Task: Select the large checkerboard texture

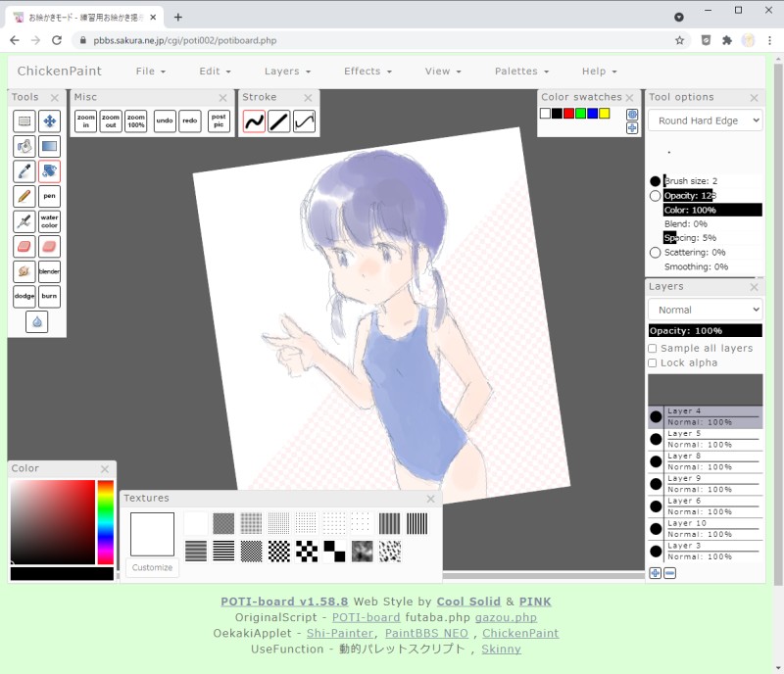Action: click(x=334, y=552)
